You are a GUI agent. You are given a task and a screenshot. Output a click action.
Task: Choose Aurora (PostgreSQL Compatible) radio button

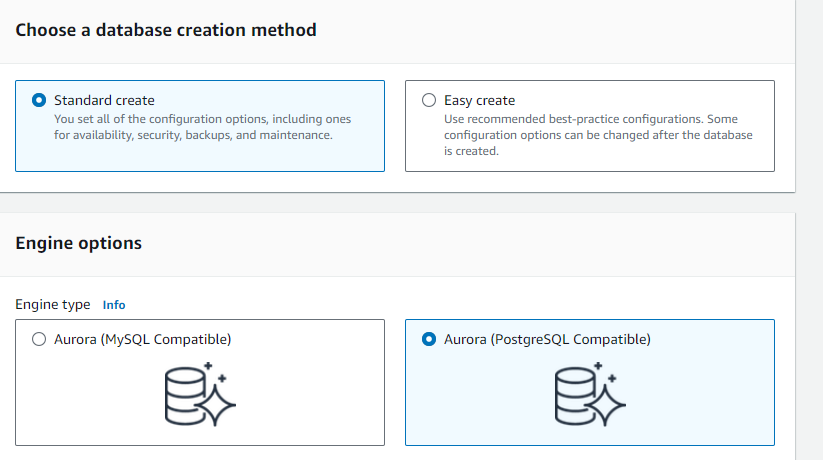(x=429, y=339)
